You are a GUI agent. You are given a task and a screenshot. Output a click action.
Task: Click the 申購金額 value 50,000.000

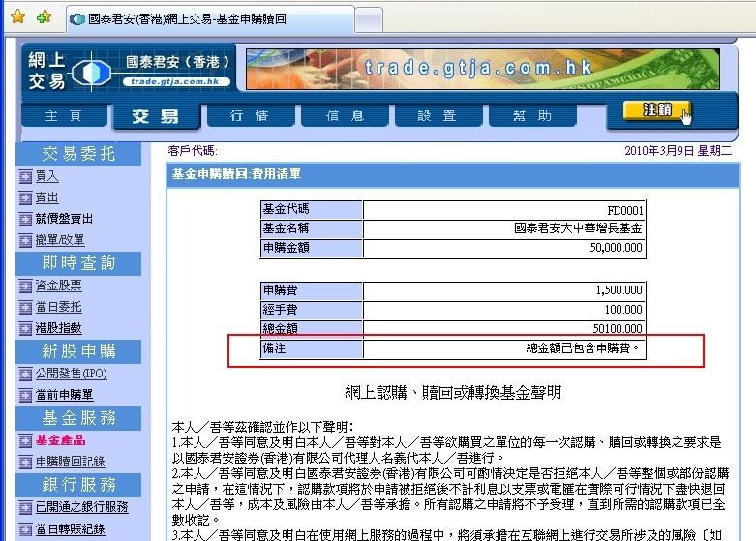617,248
